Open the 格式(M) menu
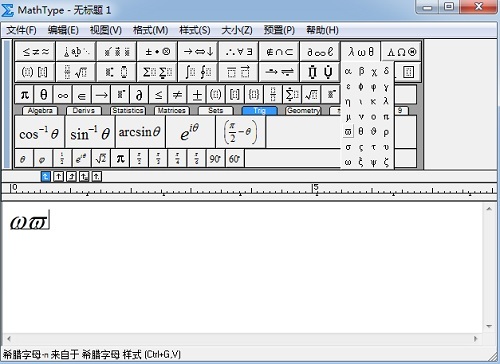Image resolution: width=500 pixels, height=364 pixels. [x=150, y=30]
